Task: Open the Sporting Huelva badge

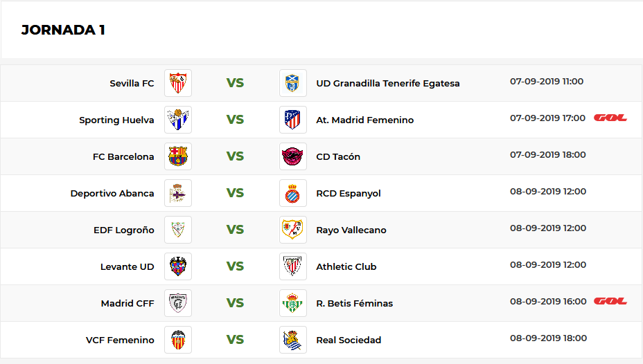Action: [x=178, y=120]
